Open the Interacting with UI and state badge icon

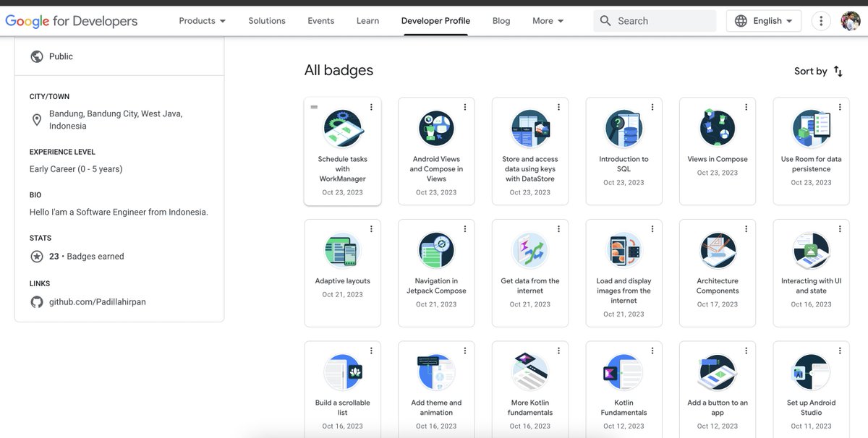811,251
